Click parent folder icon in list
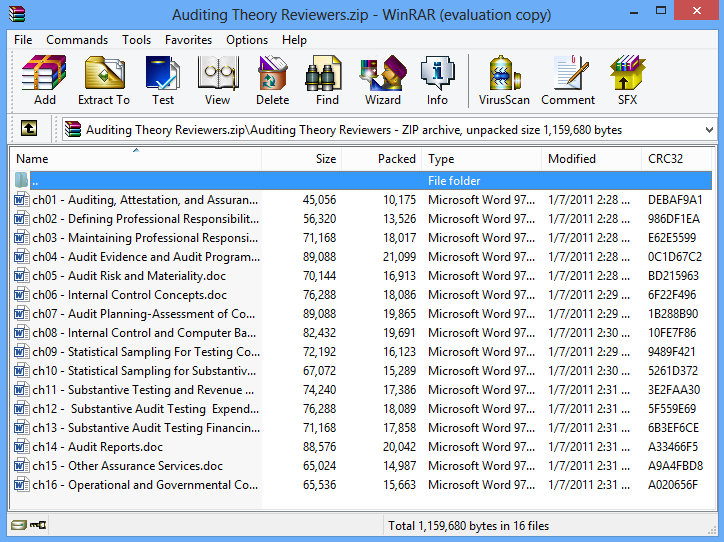This screenshot has width=724, height=542. 21,181
